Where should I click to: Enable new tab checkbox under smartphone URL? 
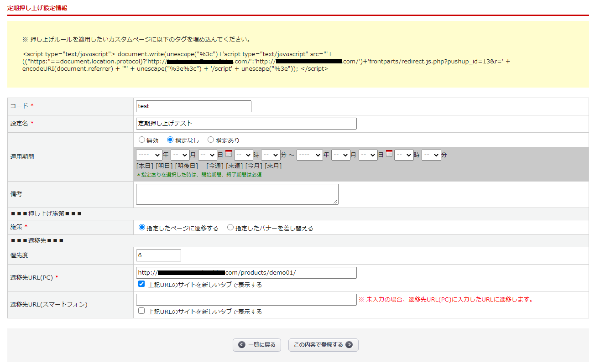[141, 311]
